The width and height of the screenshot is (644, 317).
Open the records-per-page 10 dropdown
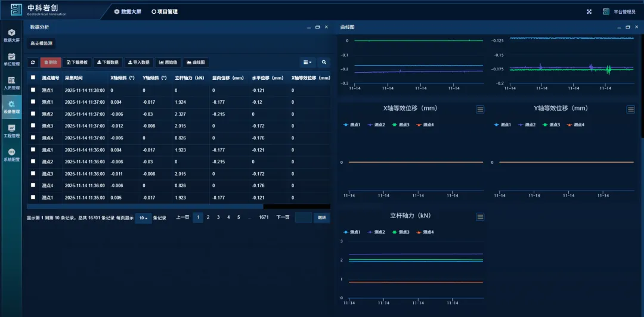point(143,217)
